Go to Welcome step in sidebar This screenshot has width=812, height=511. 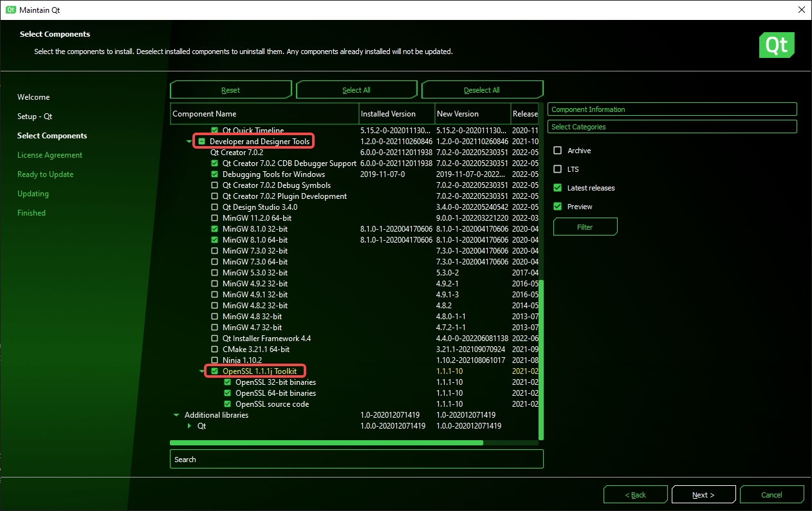33,97
